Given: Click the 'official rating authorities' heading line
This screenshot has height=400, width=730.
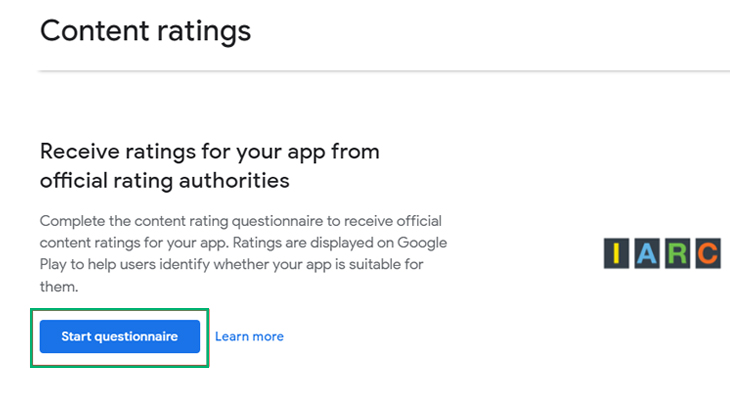Looking at the screenshot, I should 164,181.
